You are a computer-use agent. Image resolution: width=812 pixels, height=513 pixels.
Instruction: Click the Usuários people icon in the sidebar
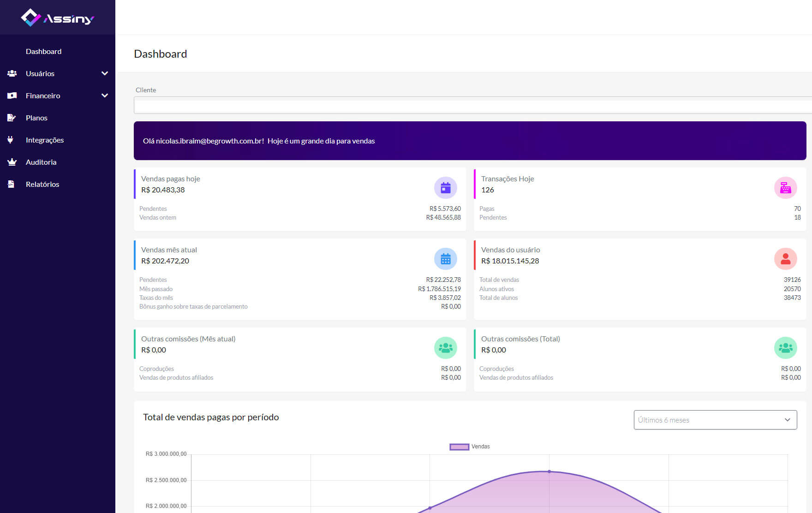(x=12, y=73)
